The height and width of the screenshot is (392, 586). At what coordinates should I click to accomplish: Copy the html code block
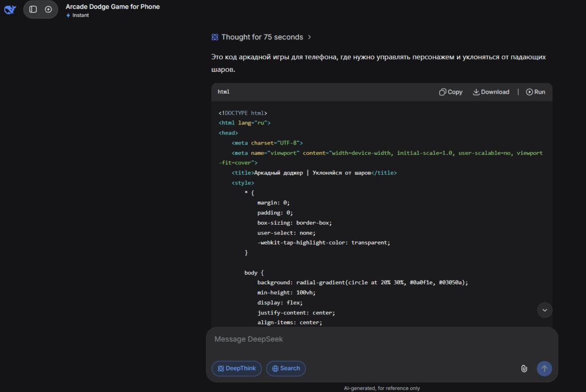click(450, 92)
